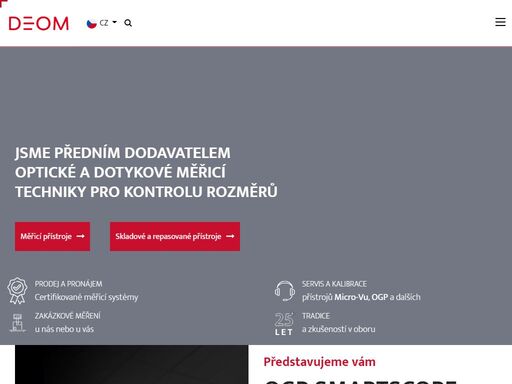The width and height of the screenshot is (512, 384).
Task: Expand the CZ language dropdown
Action: click(108, 23)
